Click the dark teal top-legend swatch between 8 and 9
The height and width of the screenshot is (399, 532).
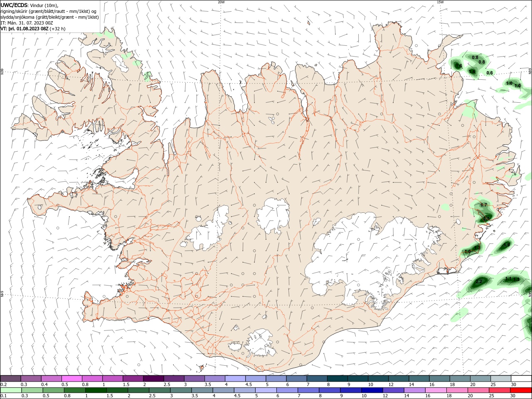[337, 379]
